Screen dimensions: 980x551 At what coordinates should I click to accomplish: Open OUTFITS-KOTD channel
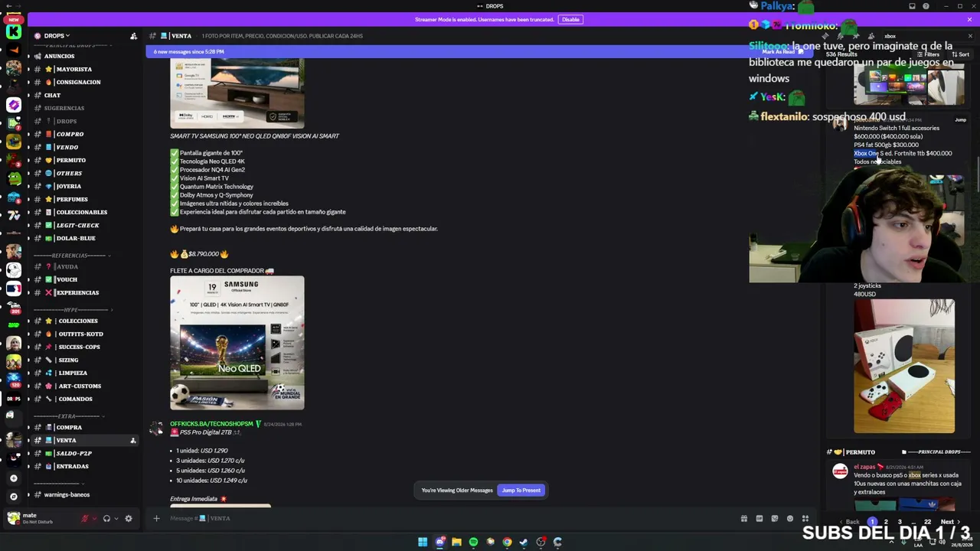click(83, 334)
